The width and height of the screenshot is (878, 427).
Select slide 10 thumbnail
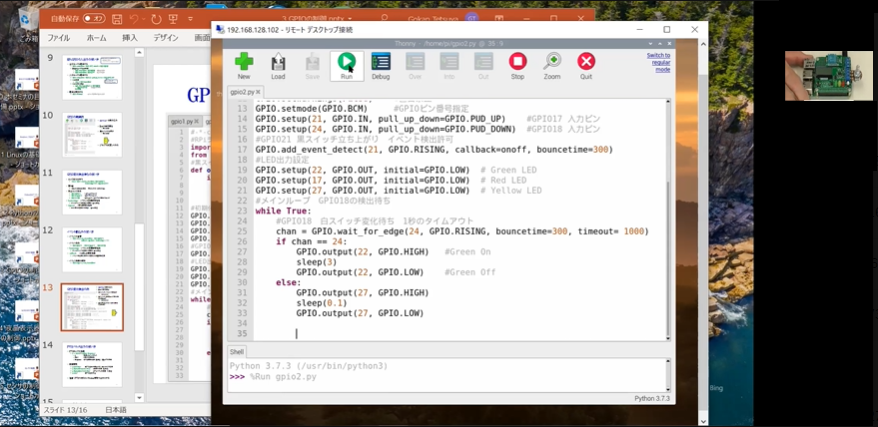click(92, 135)
